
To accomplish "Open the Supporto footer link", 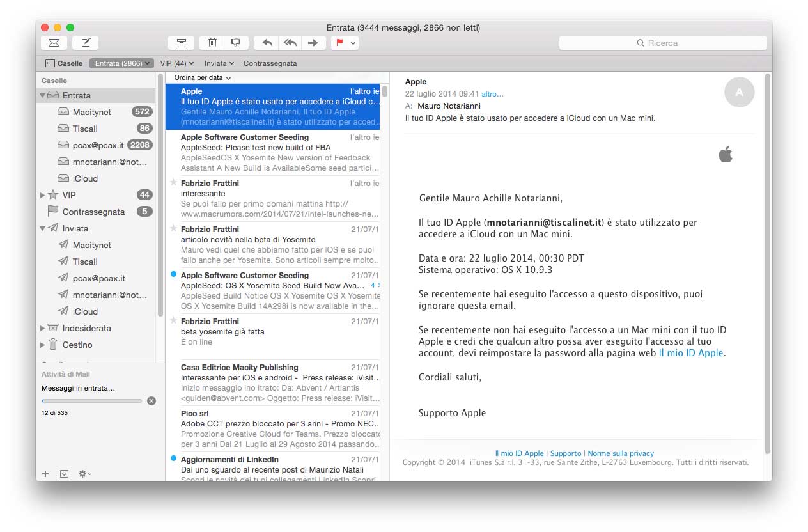I will [x=566, y=453].
